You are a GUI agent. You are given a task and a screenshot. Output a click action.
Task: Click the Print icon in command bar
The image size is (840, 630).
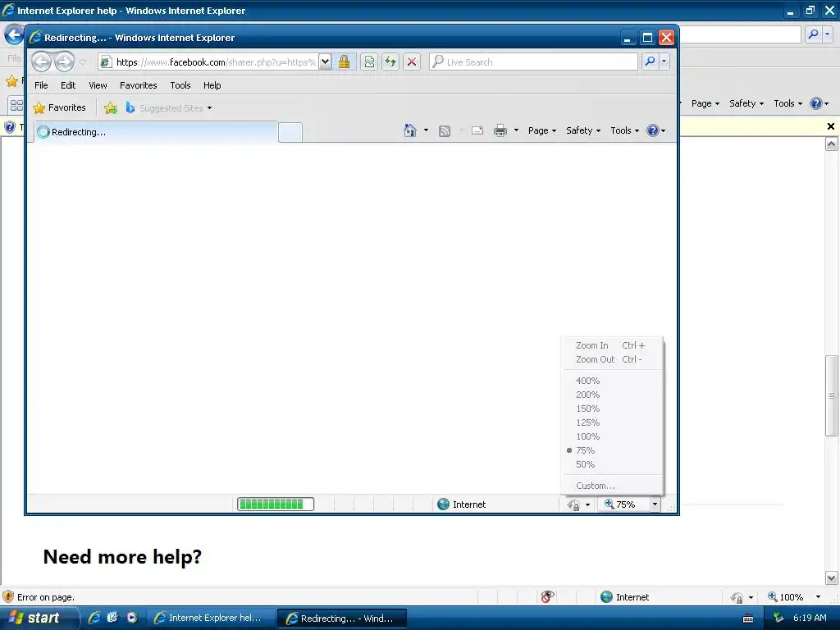point(500,130)
